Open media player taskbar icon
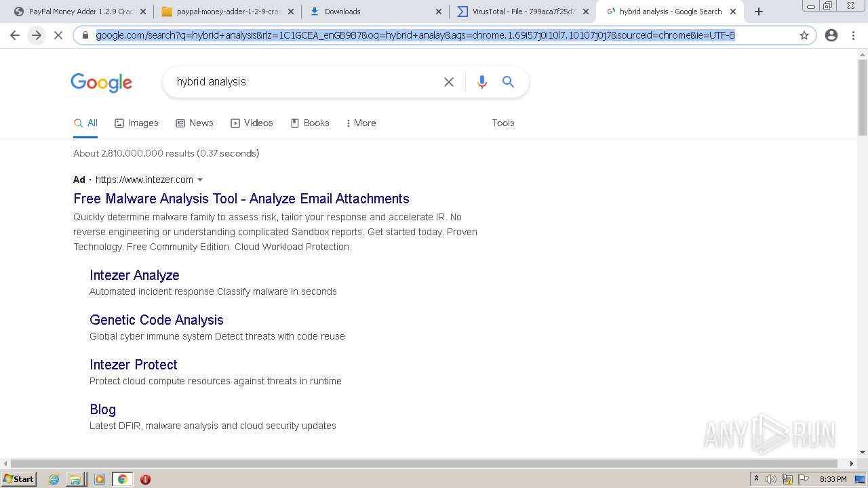 coord(99,479)
